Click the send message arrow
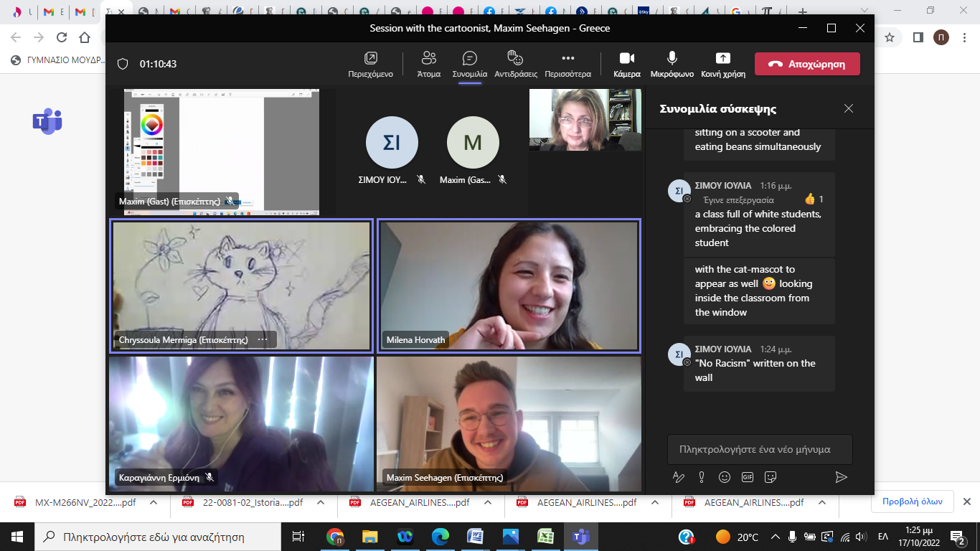This screenshot has width=980, height=551. click(x=842, y=477)
